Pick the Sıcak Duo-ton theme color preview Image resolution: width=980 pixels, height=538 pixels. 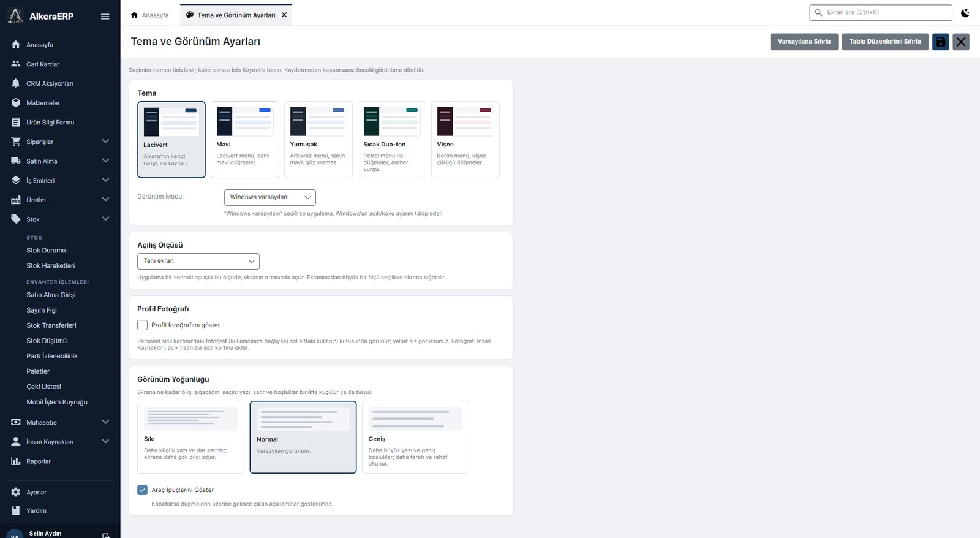(392, 121)
